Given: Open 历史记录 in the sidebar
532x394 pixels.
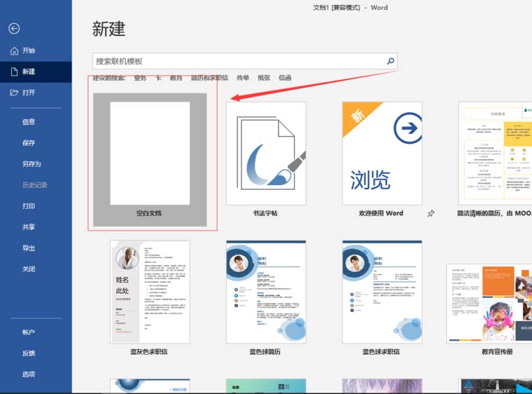Looking at the screenshot, I should tap(34, 185).
